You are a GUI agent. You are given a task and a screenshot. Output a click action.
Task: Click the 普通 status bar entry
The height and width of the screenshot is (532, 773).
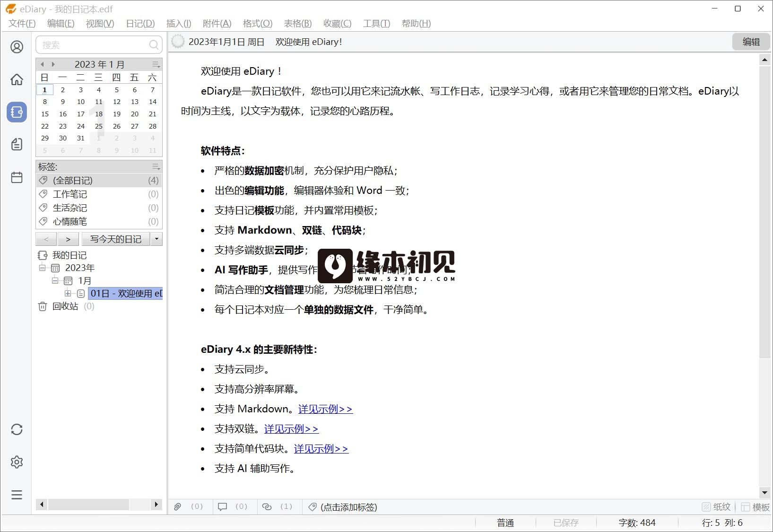click(505, 523)
